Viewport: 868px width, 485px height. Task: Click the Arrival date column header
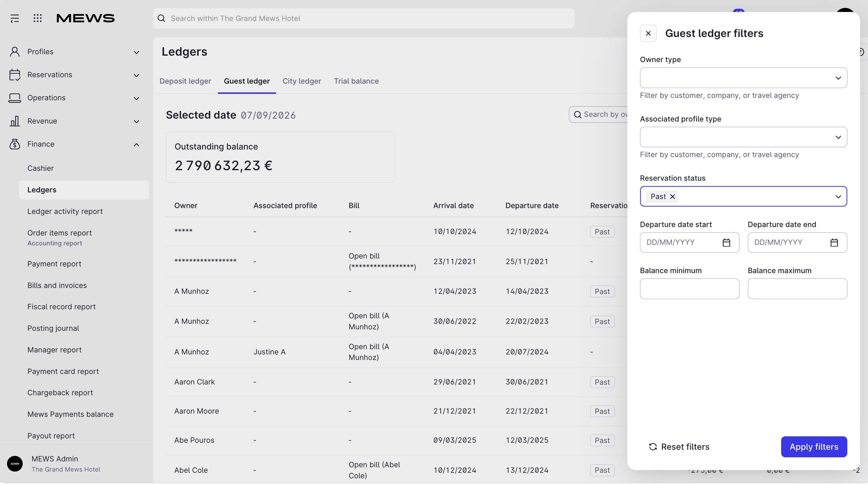[x=453, y=205]
